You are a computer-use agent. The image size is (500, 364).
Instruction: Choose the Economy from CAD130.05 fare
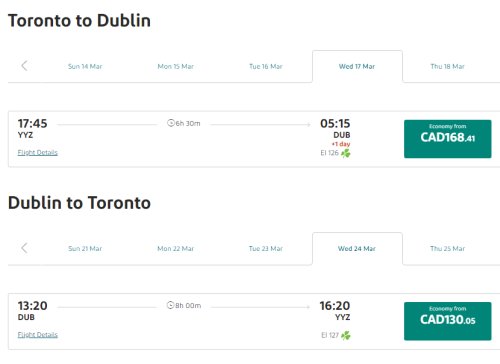(x=448, y=321)
